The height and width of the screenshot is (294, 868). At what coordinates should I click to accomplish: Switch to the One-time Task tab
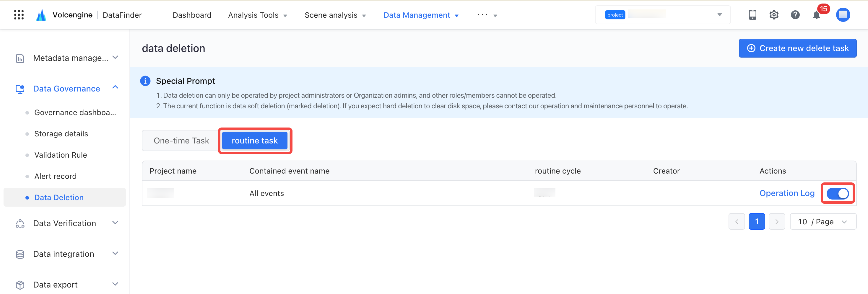click(x=181, y=141)
